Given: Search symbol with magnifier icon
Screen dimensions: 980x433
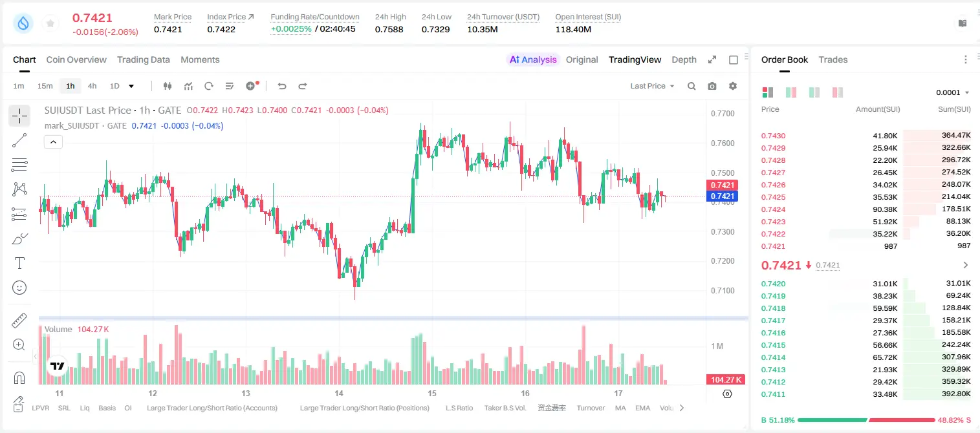Looking at the screenshot, I should click(691, 86).
